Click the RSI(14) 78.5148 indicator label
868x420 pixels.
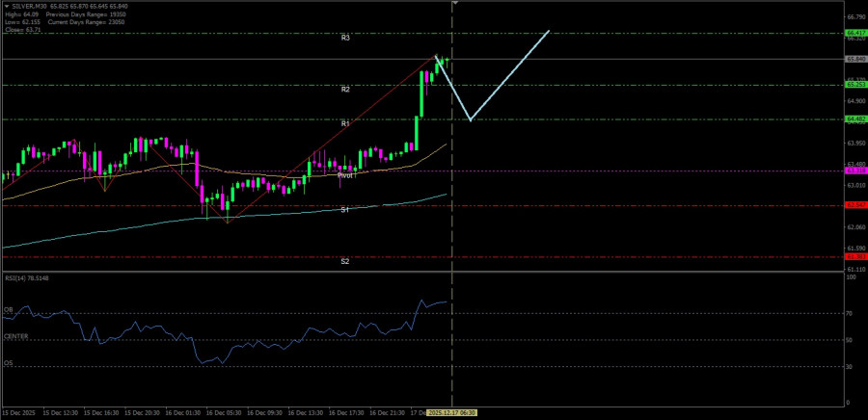click(x=27, y=278)
